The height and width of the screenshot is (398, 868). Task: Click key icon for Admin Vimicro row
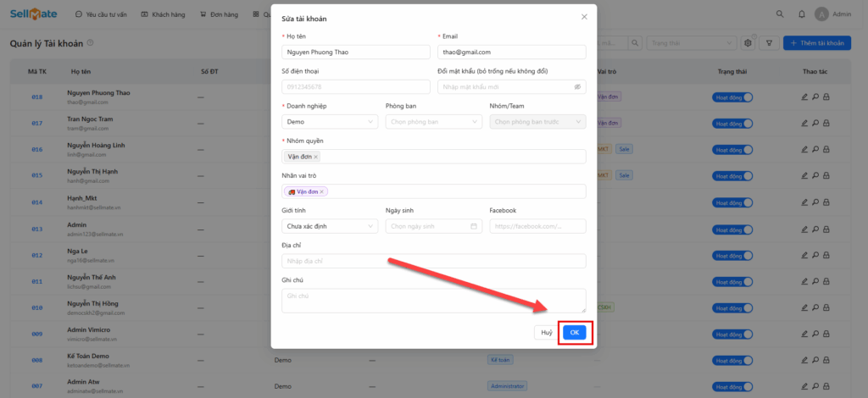[x=815, y=334]
